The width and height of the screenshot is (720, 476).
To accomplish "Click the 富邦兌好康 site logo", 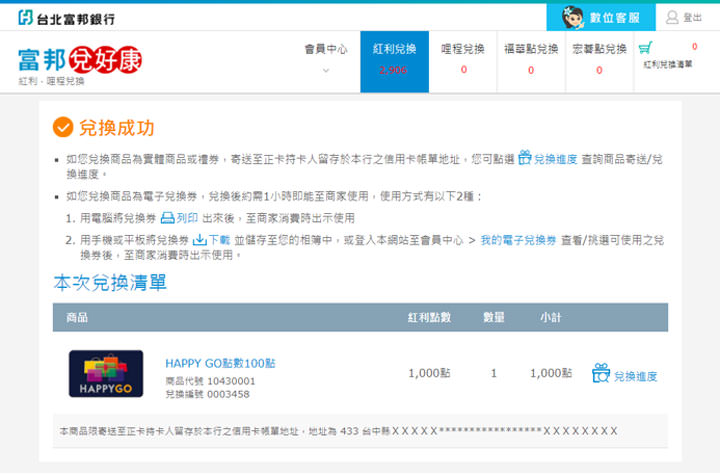I will [x=80, y=61].
